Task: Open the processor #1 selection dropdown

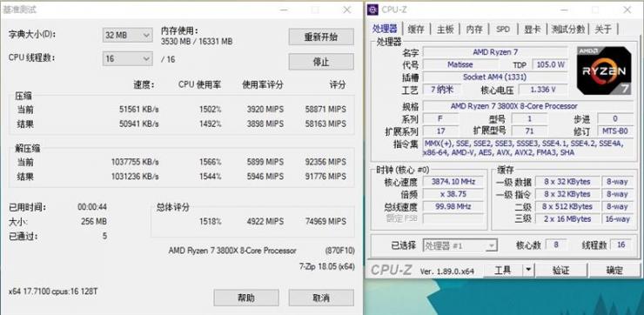Action: point(460,245)
